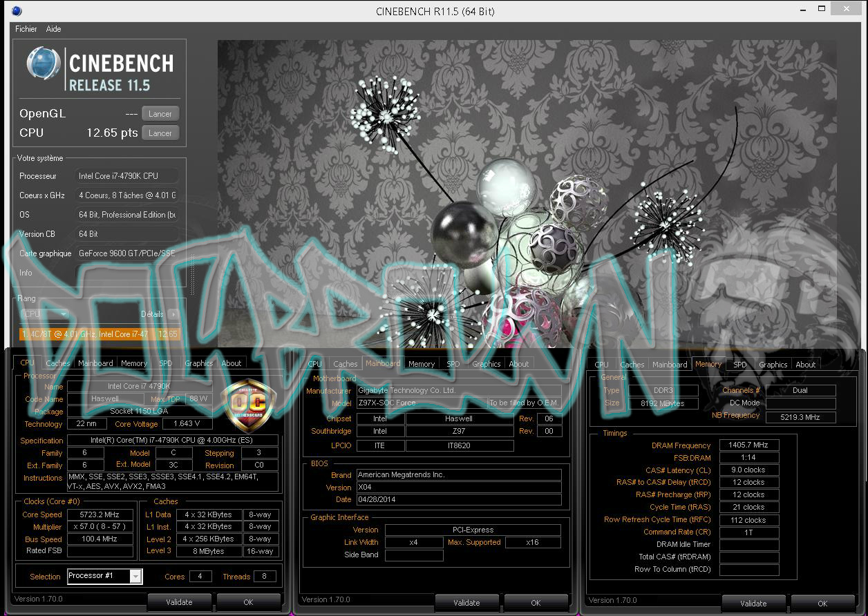Click the Threads count field showing 8
This screenshot has height=616, width=868.
(x=264, y=576)
